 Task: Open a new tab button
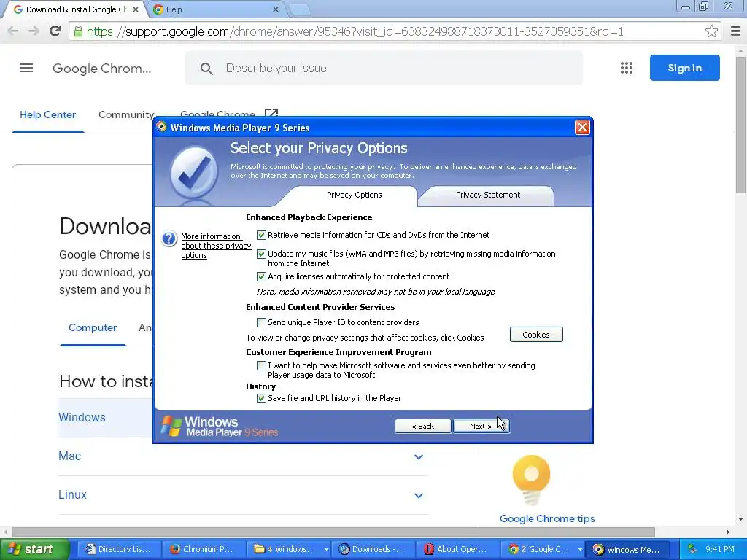(x=300, y=9)
